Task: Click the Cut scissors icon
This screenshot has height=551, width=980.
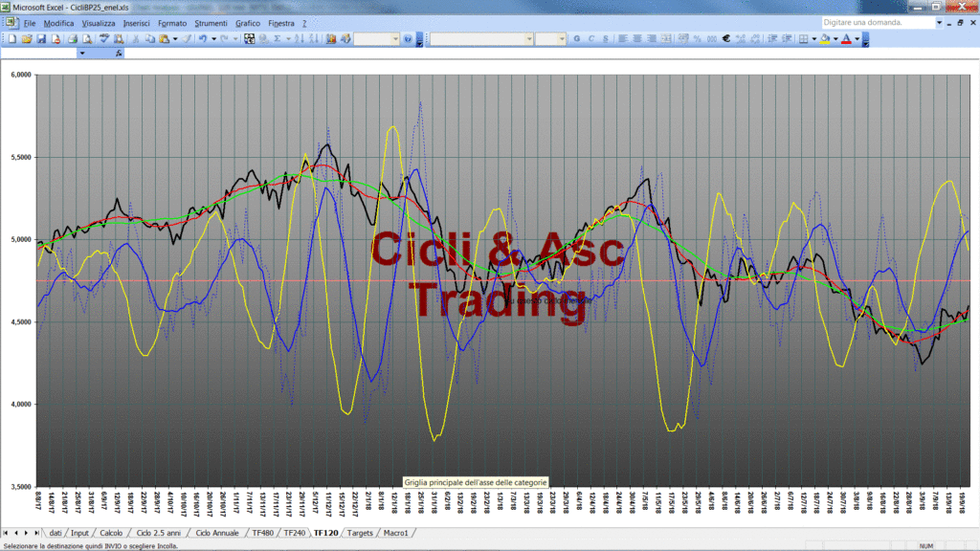Action: pos(135,38)
